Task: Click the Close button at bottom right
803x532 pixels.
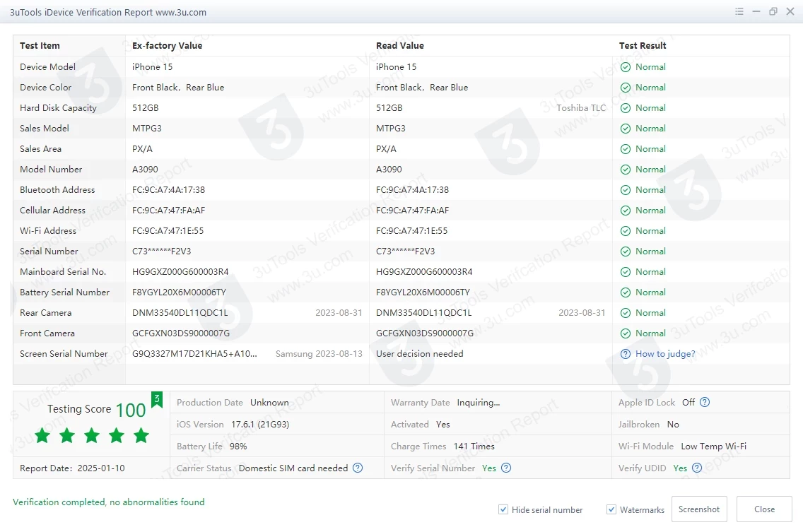Action: point(764,509)
